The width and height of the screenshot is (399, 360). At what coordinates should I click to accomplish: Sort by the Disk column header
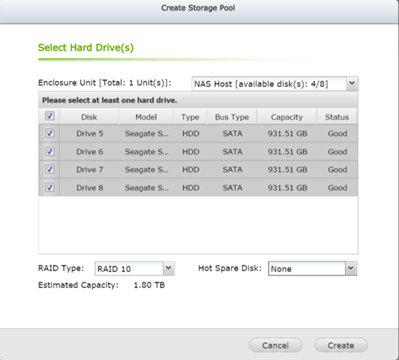click(x=89, y=117)
